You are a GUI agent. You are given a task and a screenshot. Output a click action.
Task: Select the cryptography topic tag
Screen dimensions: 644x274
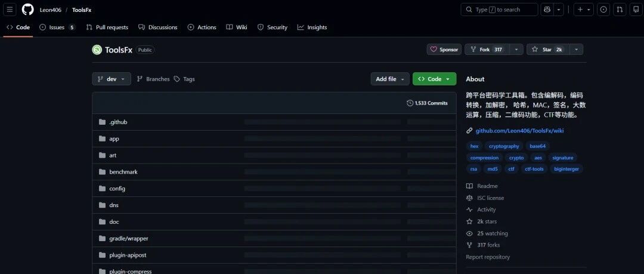coord(504,146)
